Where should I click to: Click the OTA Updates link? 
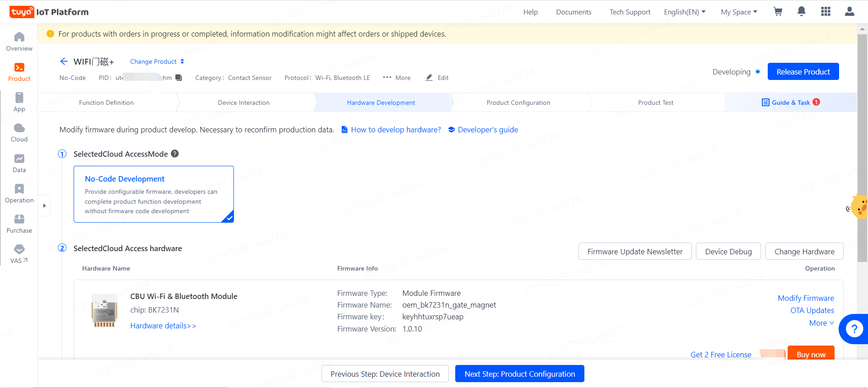[812, 310]
